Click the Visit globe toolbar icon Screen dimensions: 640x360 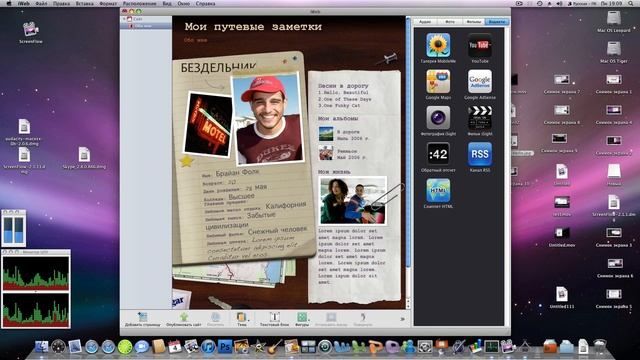click(x=215, y=317)
